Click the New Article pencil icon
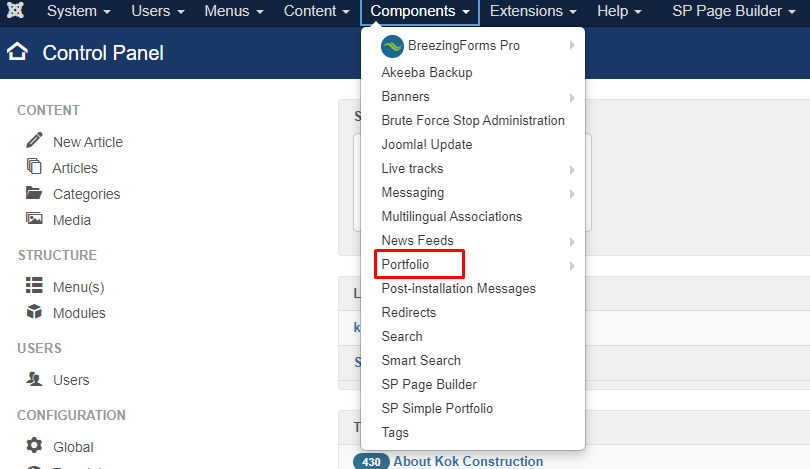The width and height of the screenshot is (810, 469). pyautogui.click(x=34, y=140)
